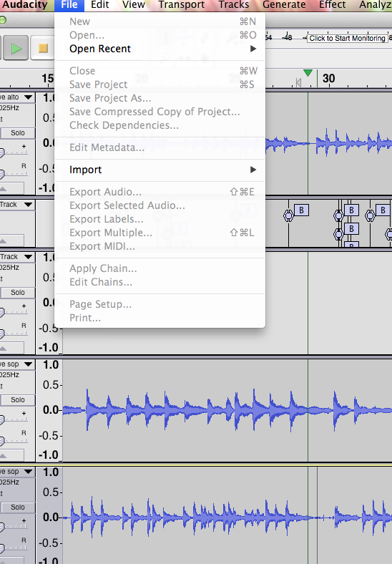The image size is (392, 564).
Task: Open the Transport menu
Action: click(x=181, y=5)
